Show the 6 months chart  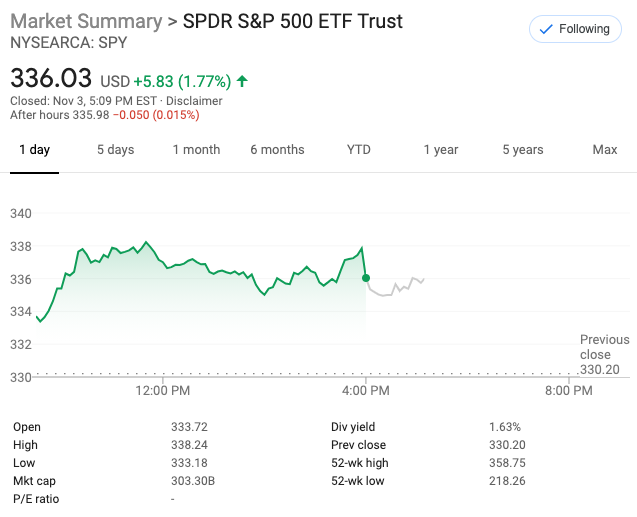tap(277, 150)
